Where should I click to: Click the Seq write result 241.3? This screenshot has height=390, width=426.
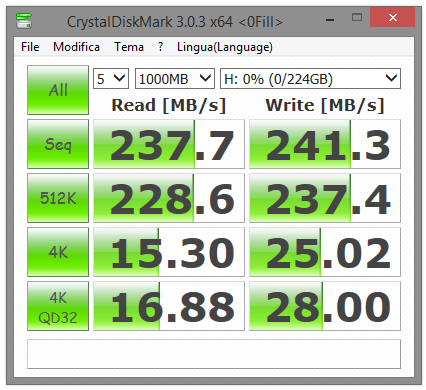click(x=325, y=144)
